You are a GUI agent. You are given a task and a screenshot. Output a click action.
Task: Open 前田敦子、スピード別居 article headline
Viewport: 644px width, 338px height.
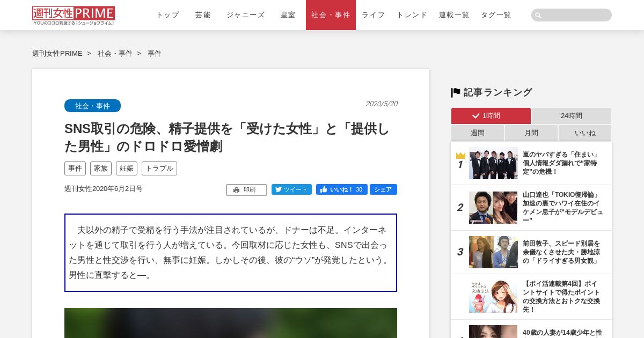pyautogui.click(x=561, y=252)
